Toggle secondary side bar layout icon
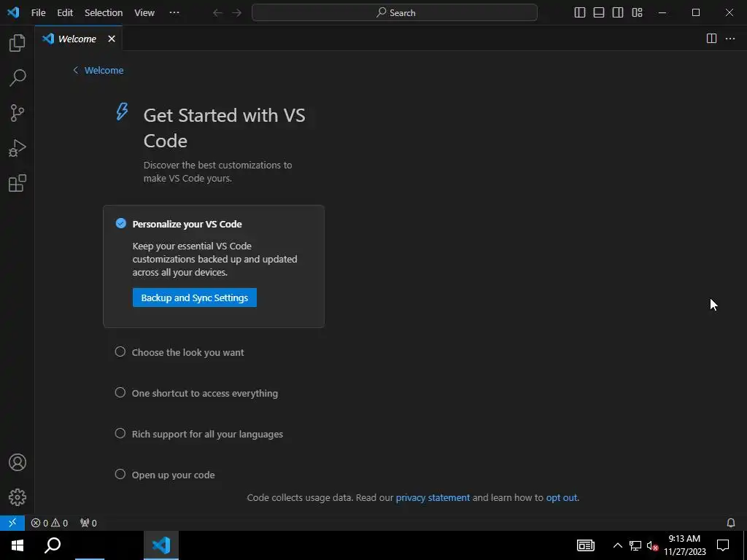The width and height of the screenshot is (747, 560). [x=618, y=13]
